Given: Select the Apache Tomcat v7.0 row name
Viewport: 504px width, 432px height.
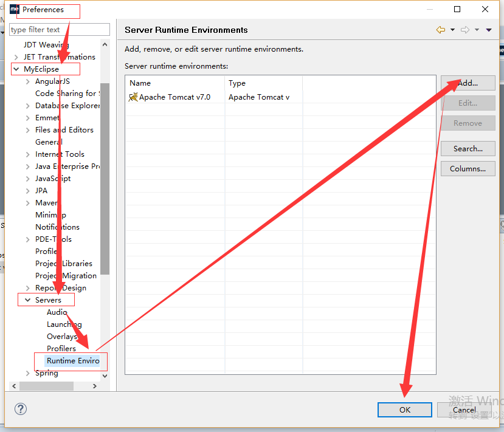Looking at the screenshot, I should pos(174,97).
